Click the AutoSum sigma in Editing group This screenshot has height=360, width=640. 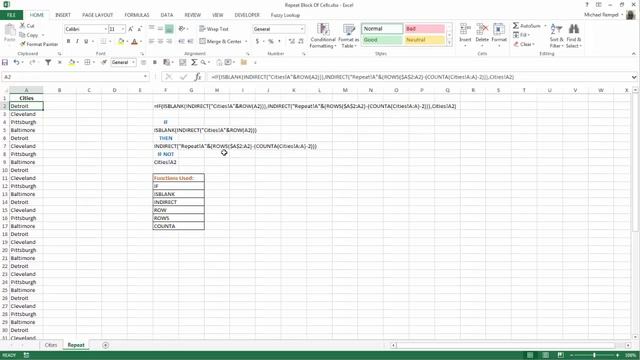coord(516,26)
